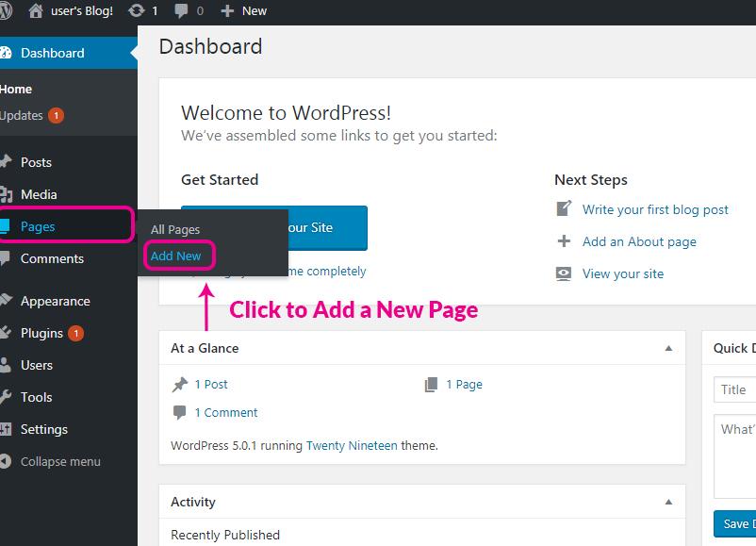756x546 pixels.
Task: Click the Posts pushpin icon
Action: pos(6,162)
